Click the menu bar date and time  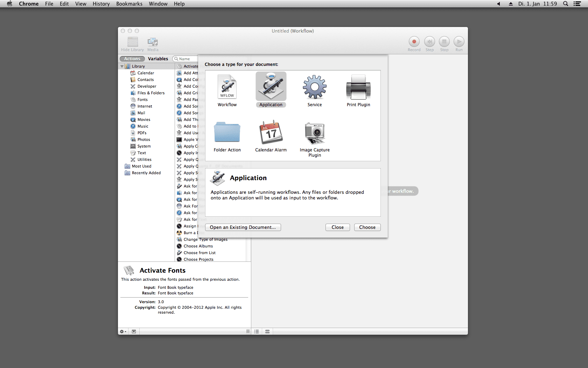point(537,4)
